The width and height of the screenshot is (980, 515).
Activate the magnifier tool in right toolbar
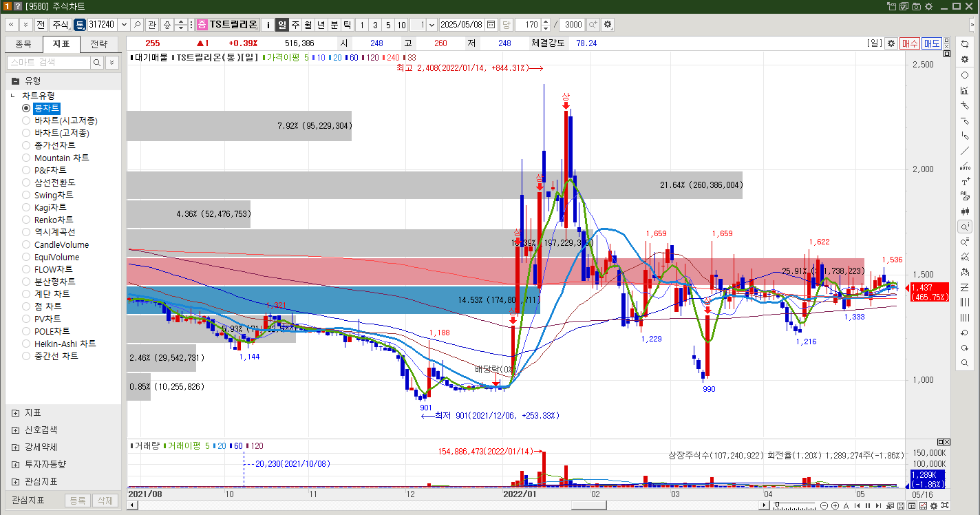coord(964,363)
